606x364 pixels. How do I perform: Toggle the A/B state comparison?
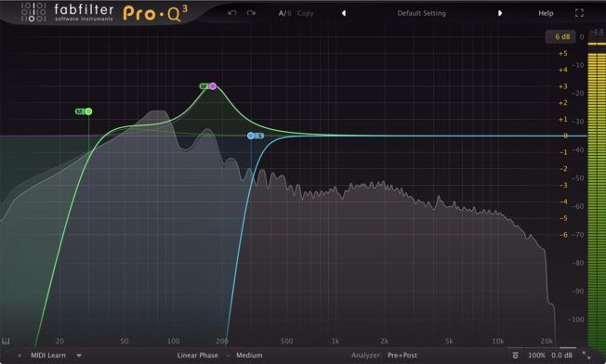click(284, 13)
